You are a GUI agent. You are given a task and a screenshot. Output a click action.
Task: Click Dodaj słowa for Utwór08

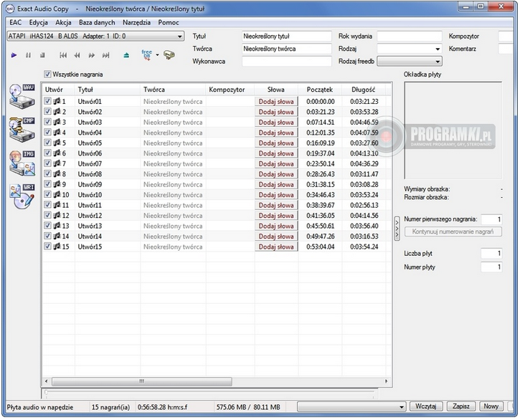[x=276, y=174]
